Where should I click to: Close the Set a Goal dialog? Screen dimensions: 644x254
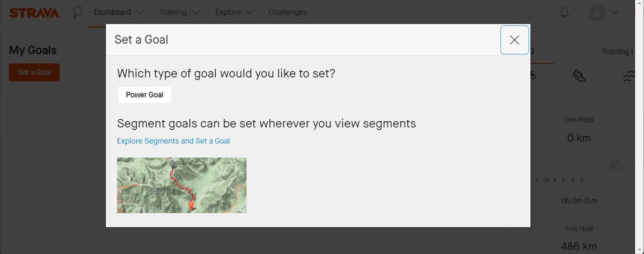coord(514,40)
